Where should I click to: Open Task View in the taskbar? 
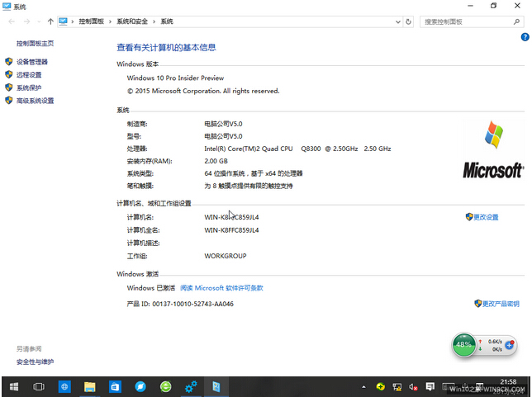(38, 386)
